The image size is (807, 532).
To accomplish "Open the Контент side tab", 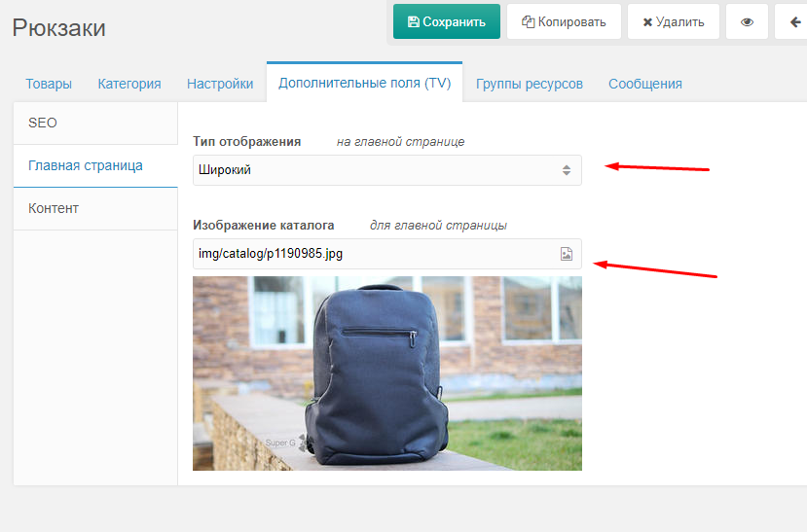I will coord(95,208).
